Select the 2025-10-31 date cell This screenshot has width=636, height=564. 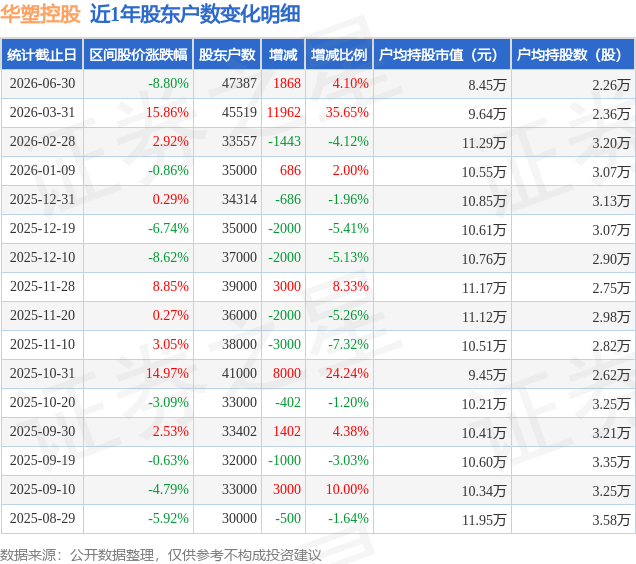(43, 373)
